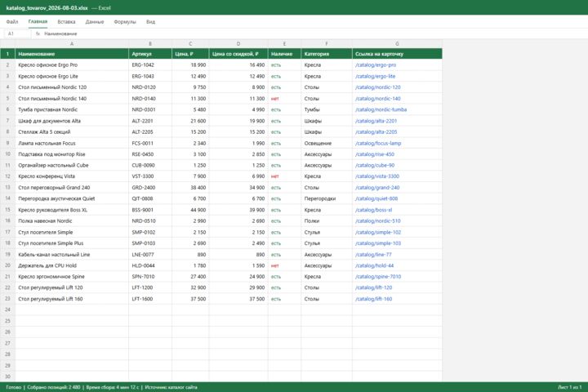
Task: Select article cell RSE-0450
Action: click(x=150, y=154)
